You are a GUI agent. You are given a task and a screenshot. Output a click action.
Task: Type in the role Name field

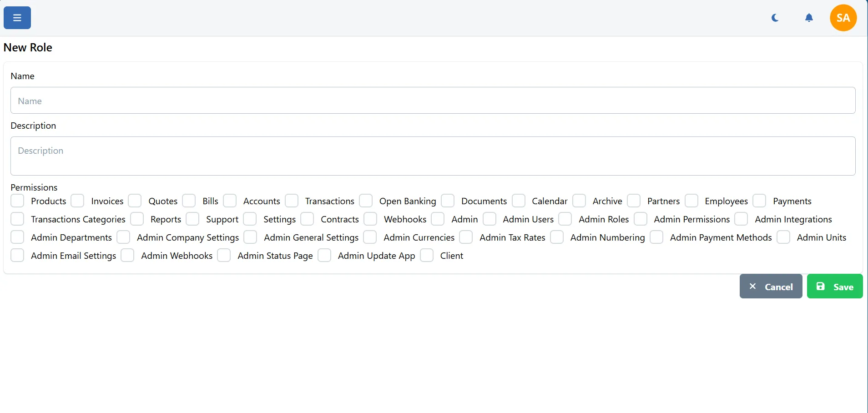click(x=433, y=101)
